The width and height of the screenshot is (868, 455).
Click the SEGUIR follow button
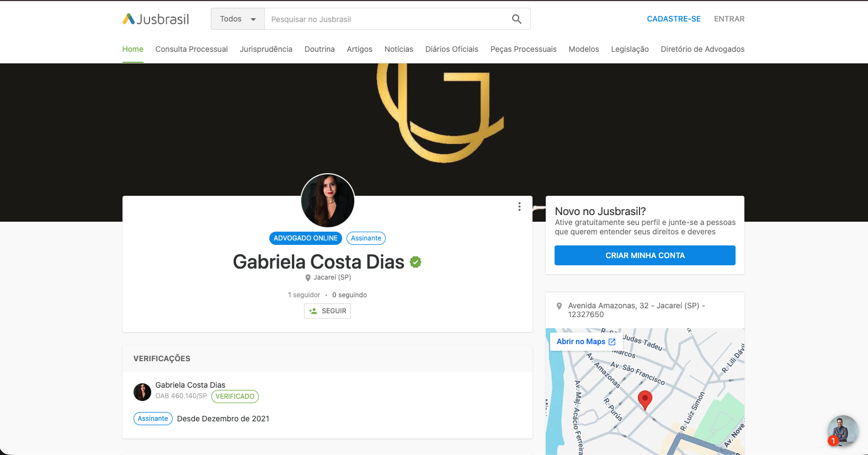click(327, 311)
